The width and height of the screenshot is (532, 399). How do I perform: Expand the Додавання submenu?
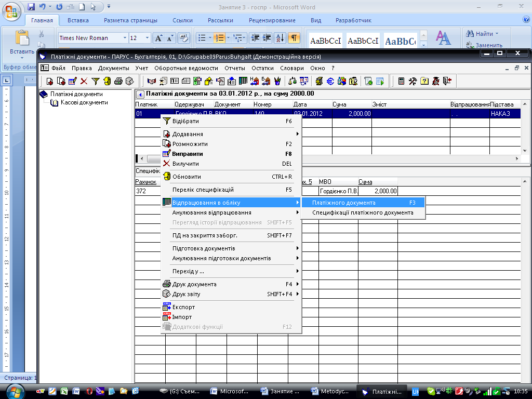(x=231, y=134)
